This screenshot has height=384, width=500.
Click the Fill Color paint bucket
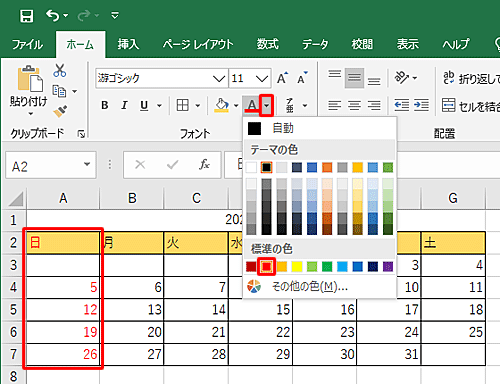(x=221, y=105)
